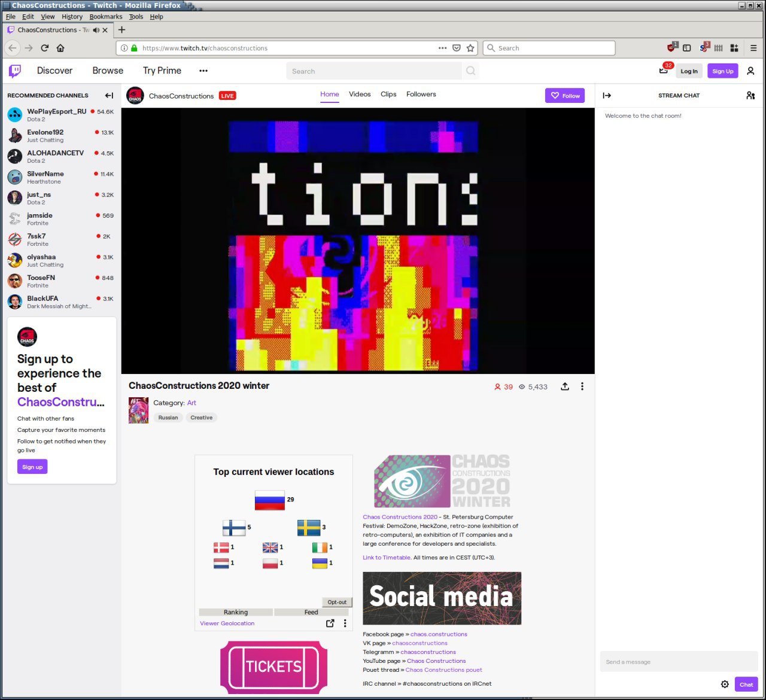766x700 pixels.
Task: Click the live stream video player
Action: point(358,241)
